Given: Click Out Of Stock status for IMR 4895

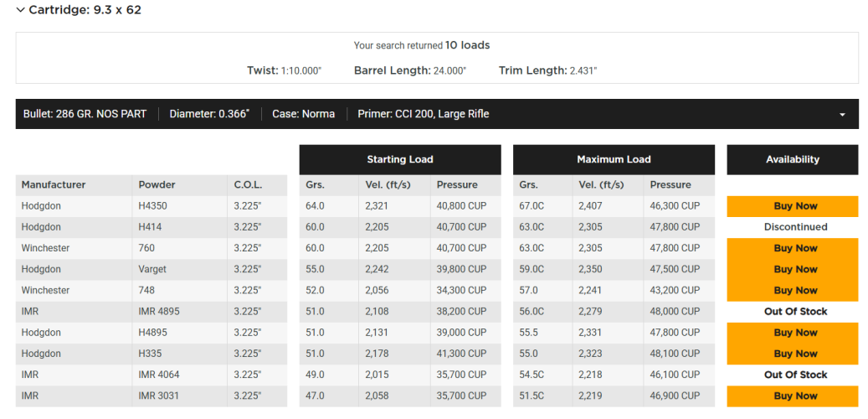Looking at the screenshot, I should (795, 312).
